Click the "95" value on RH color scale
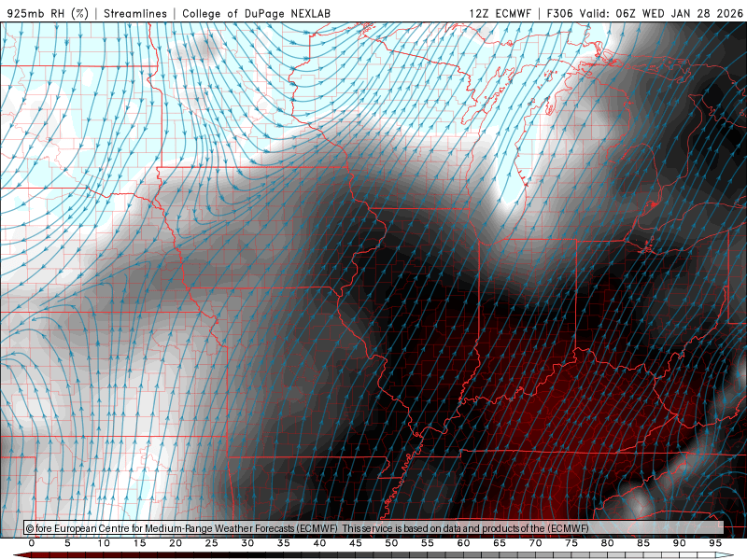 [x=715, y=543]
